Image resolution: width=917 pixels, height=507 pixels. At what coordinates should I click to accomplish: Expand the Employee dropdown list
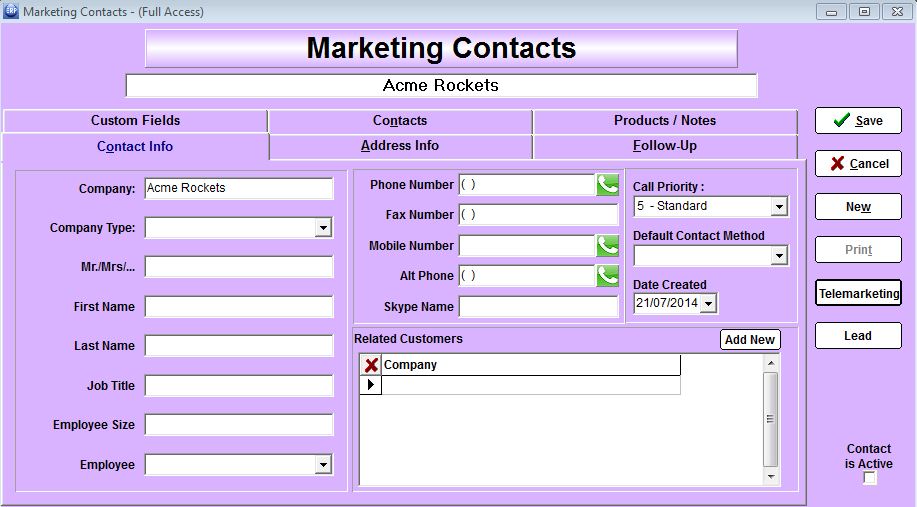coord(323,464)
